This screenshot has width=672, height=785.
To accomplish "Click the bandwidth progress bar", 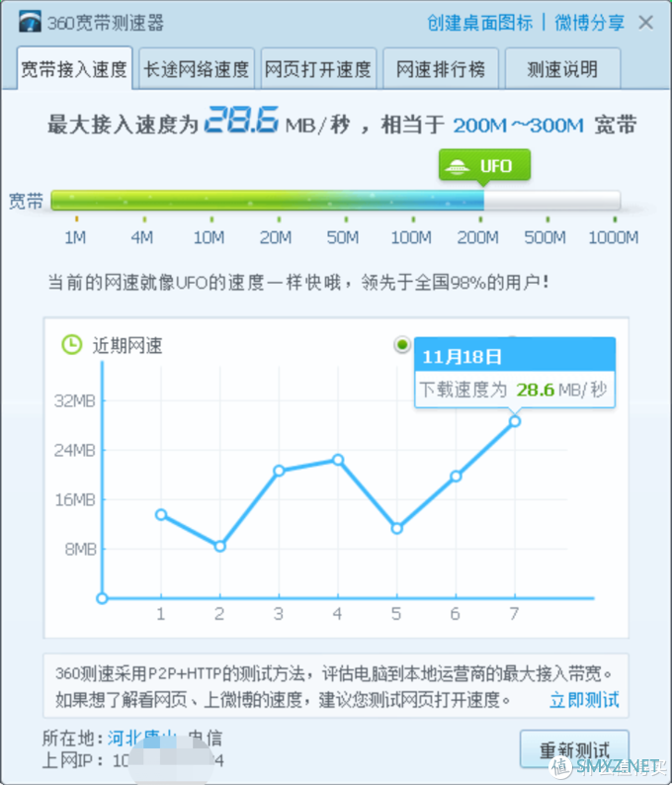I will pos(336,201).
